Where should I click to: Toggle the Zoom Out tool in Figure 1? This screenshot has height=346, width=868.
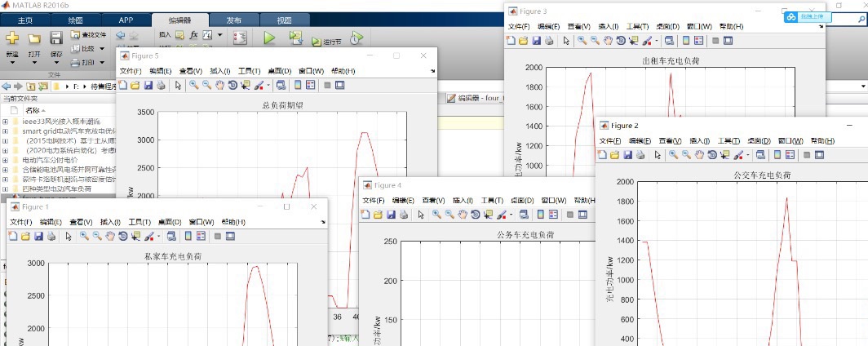97,237
